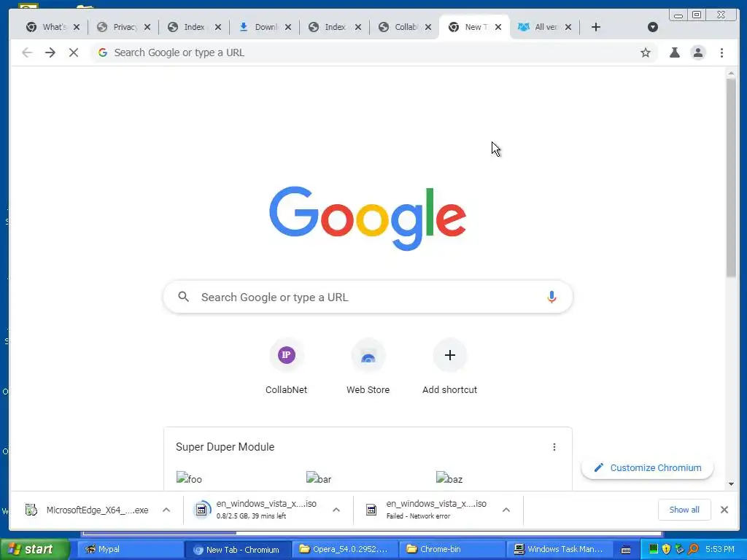Go back using the back arrow
747x560 pixels.
(27, 52)
